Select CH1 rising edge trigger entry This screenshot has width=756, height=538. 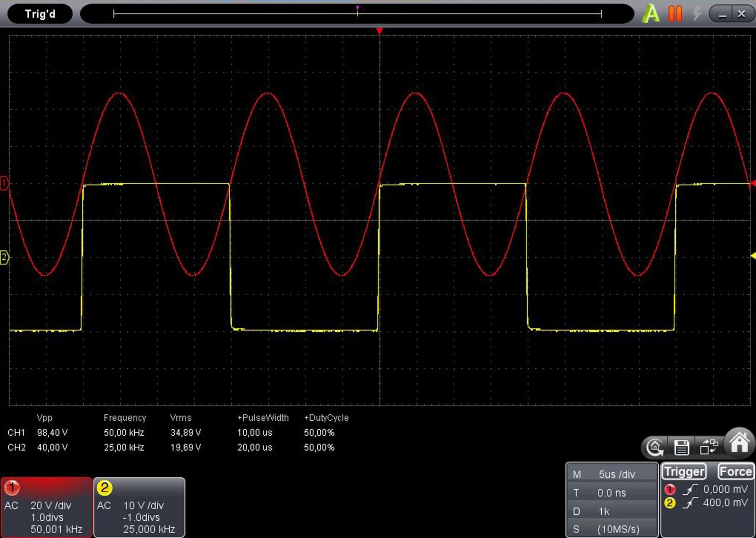690,490
